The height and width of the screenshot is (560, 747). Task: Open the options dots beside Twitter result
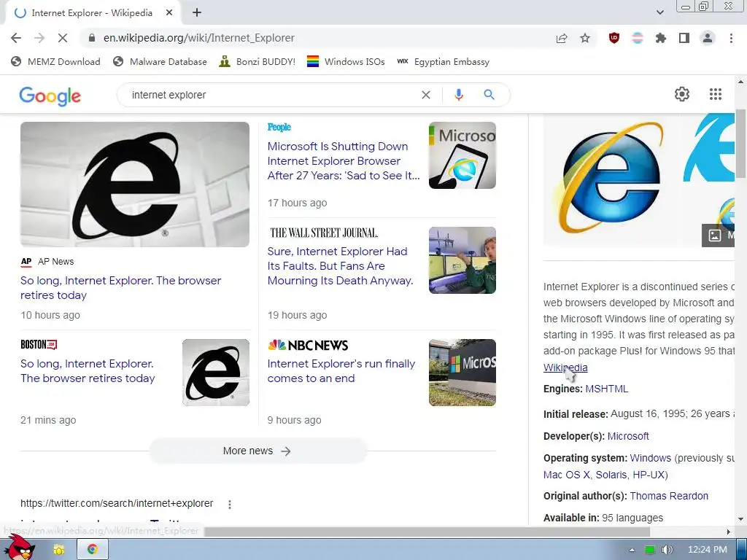coord(230,505)
